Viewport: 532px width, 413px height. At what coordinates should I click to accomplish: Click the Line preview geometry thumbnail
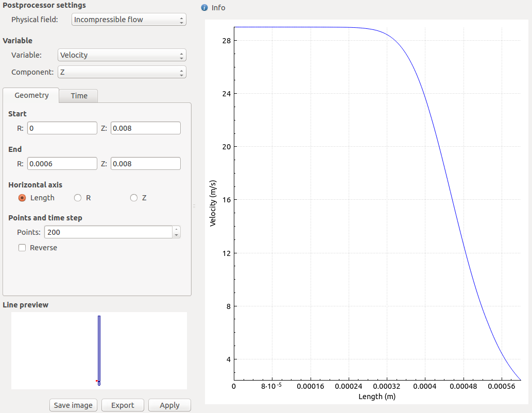(x=99, y=350)
